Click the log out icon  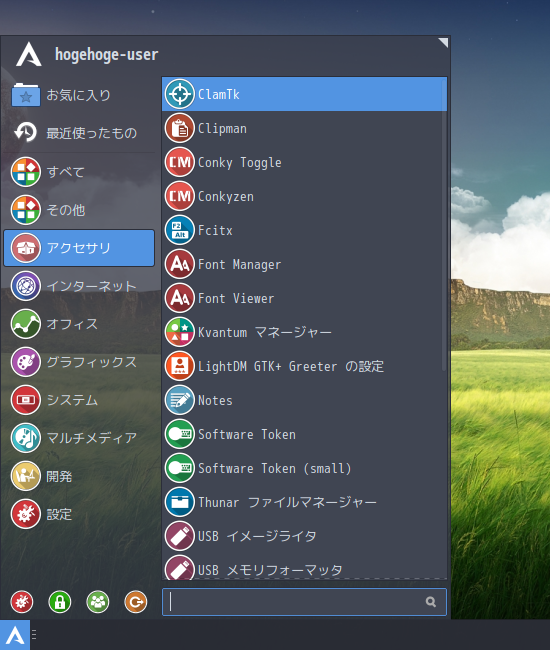coord(136,601)
